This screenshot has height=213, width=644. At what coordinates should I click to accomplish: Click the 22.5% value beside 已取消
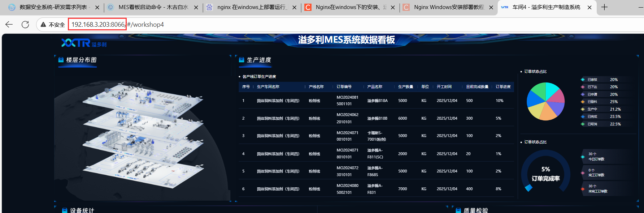point(615,124)
